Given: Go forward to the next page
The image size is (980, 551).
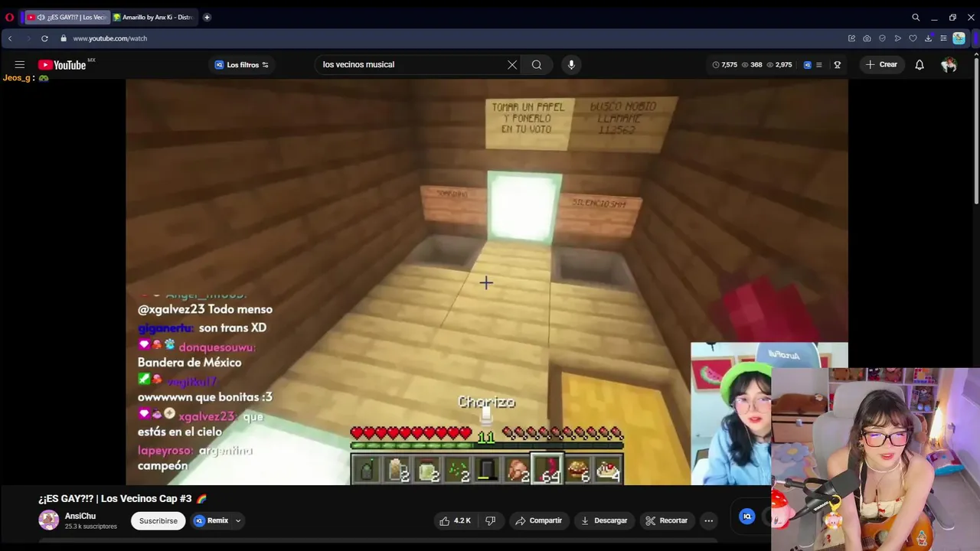Looking at the screenshot, I should point(28,38).
